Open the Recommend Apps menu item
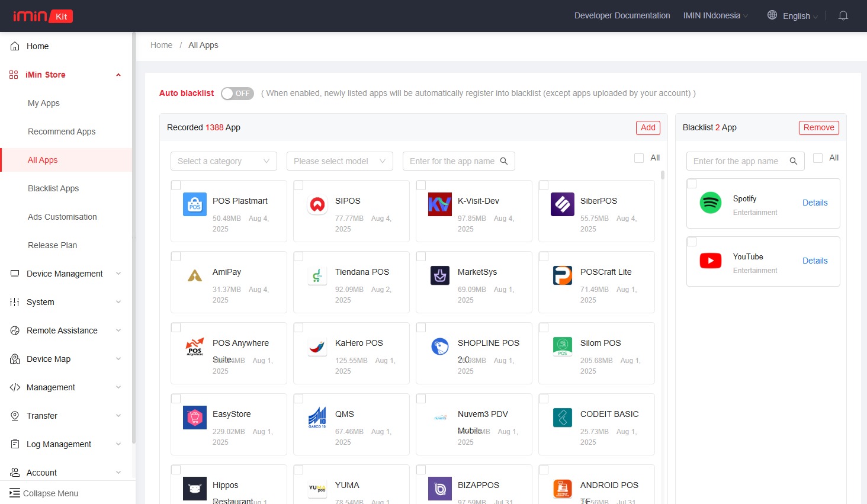 coord(62,131)
